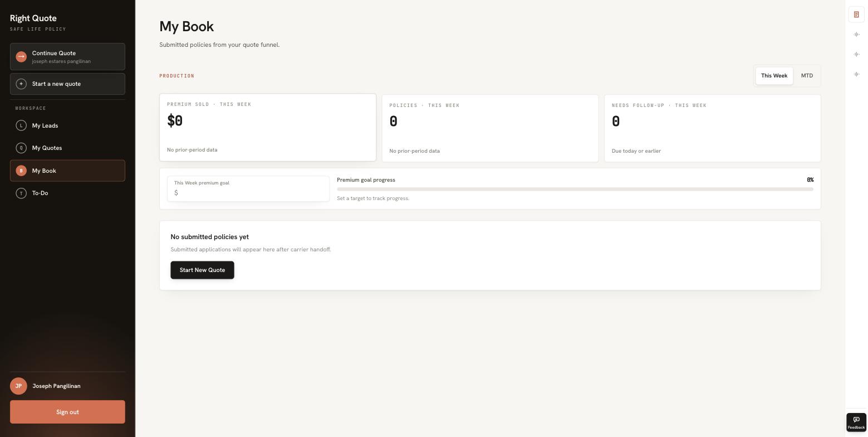
Task: Click the black Start New Quote button
Action: [x=202, y=270]
